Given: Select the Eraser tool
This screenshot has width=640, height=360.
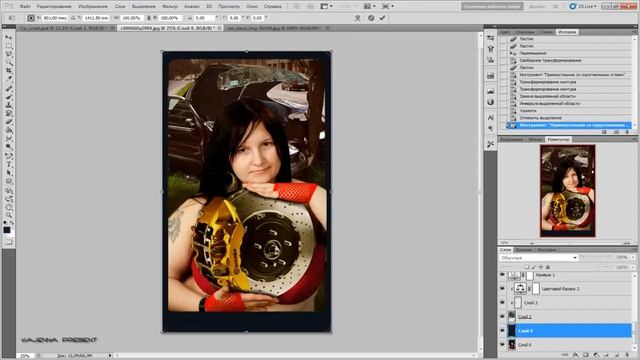Looking at the screenshot, I should [x=9, y=122].
